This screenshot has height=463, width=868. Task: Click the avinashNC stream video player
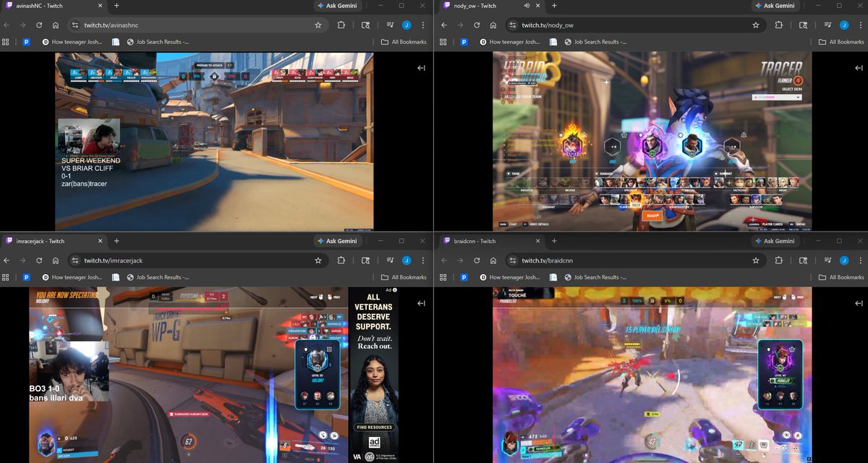(x=214, y=141)
